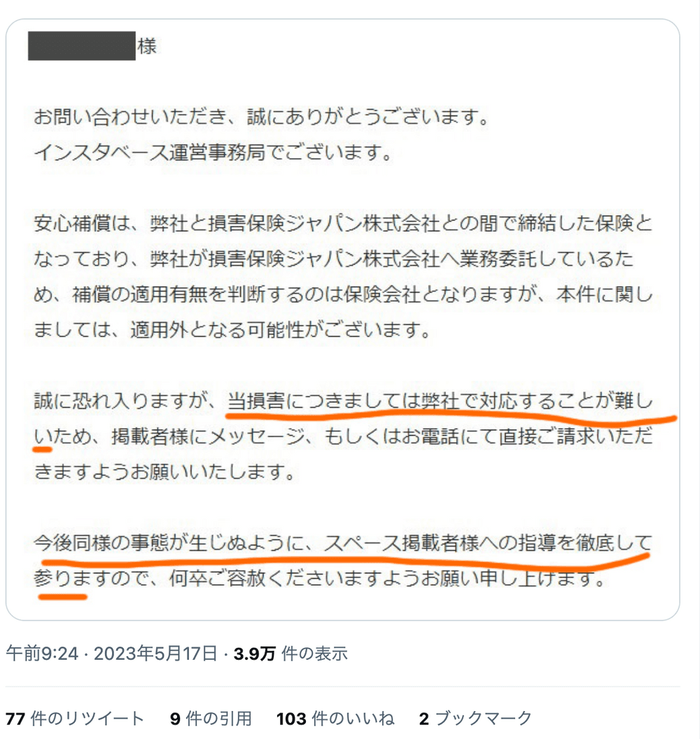This screenshot has width=700, height=739.
Task: Click the 適用外となる可能性がございます sentence
Action: pos(280,330)
